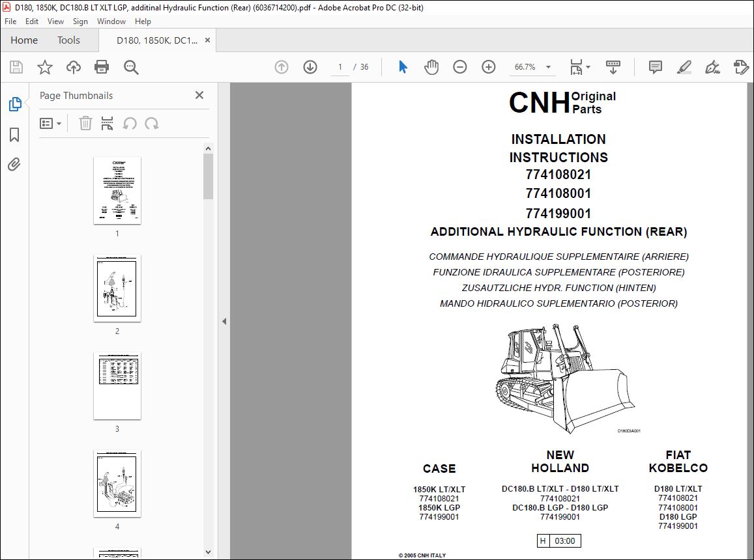Add document to starred with star icon

click(x=45, y=67)
